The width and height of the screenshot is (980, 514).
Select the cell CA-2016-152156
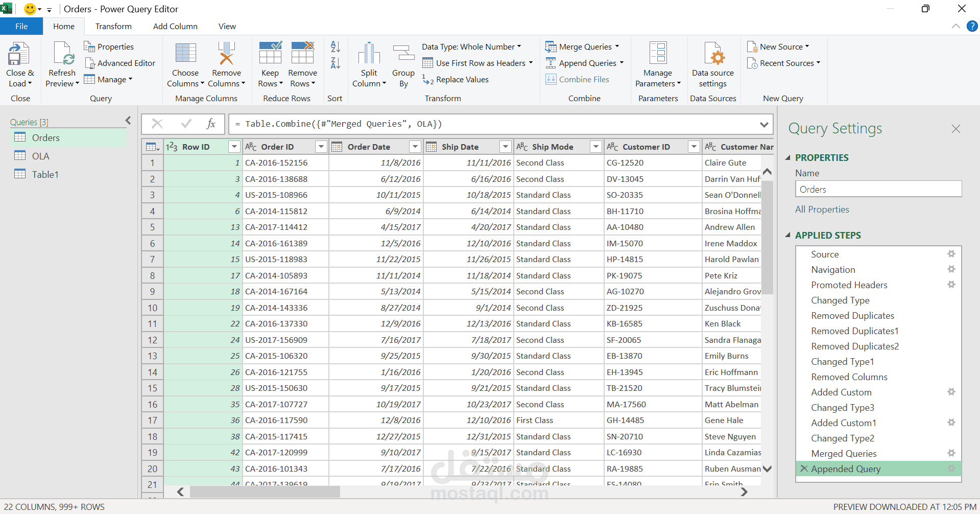pos(285,163)
